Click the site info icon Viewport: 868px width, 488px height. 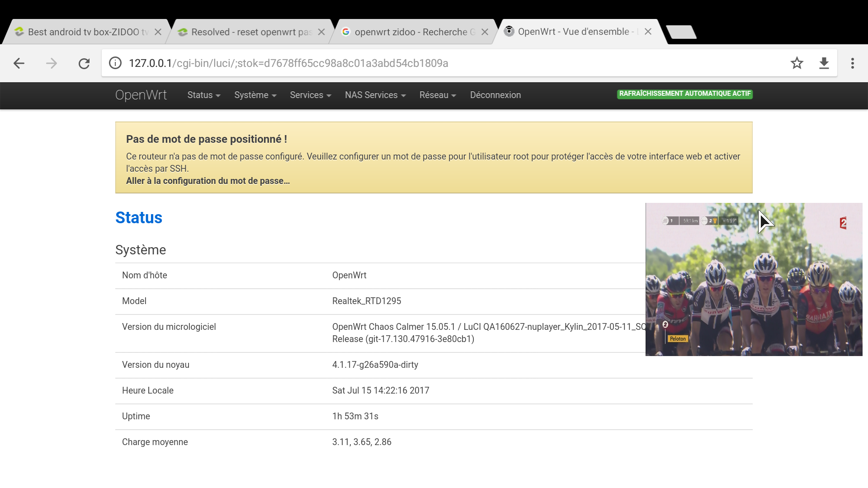(x=115, y=63)
